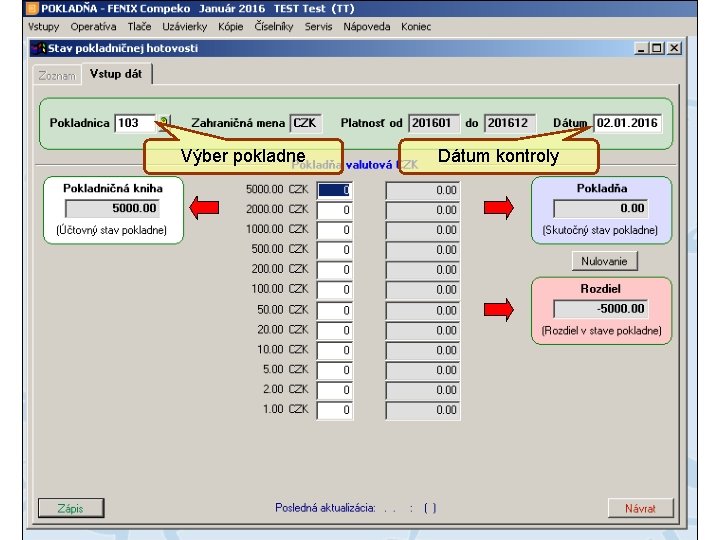Click count field for 1.00 CZK

pyautogui.click(x=335, y=410)
